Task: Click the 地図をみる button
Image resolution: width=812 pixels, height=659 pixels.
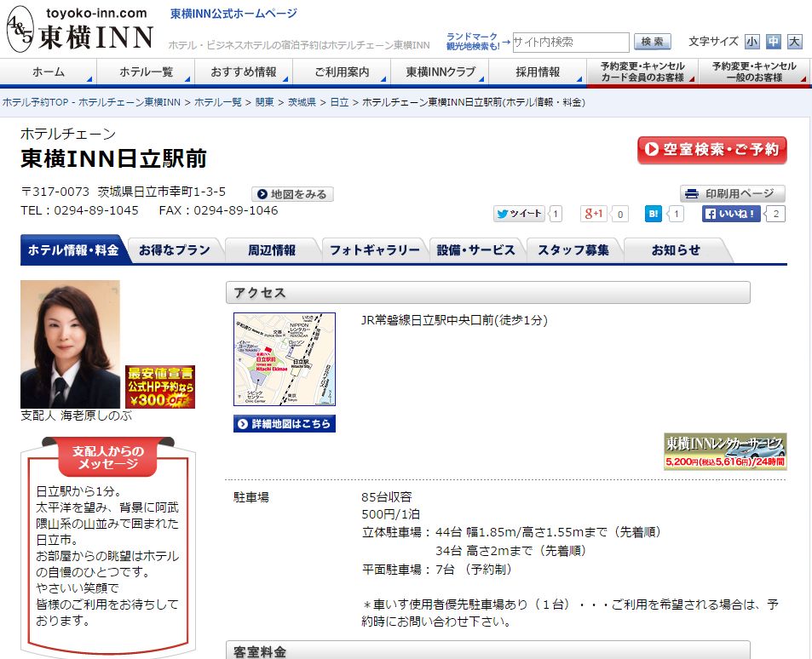Action: 292,194
